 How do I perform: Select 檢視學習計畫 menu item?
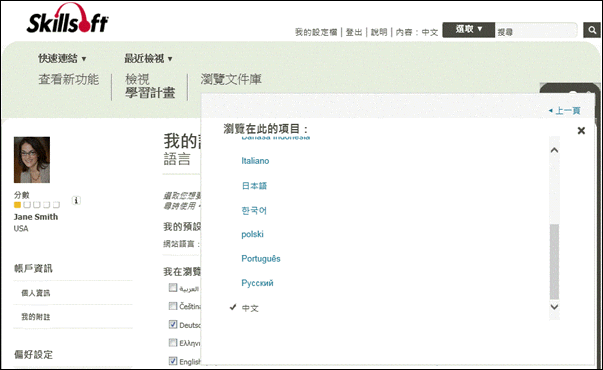click(x=150, y=86)
